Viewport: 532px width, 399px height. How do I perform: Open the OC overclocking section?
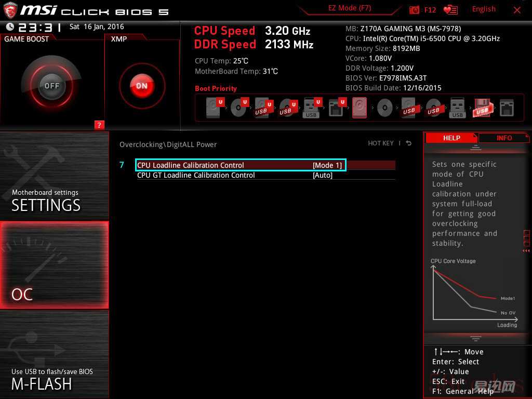54,265
